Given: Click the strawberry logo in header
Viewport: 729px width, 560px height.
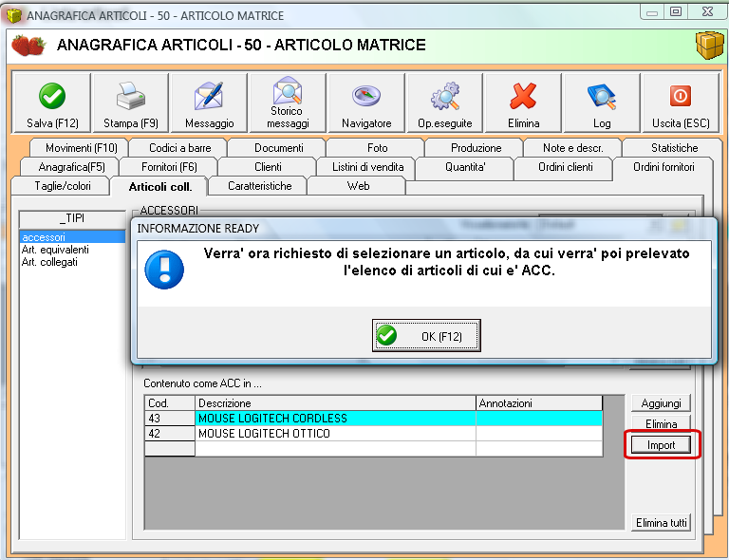Looking at the screenshot, I should click(x=28, y=45).
